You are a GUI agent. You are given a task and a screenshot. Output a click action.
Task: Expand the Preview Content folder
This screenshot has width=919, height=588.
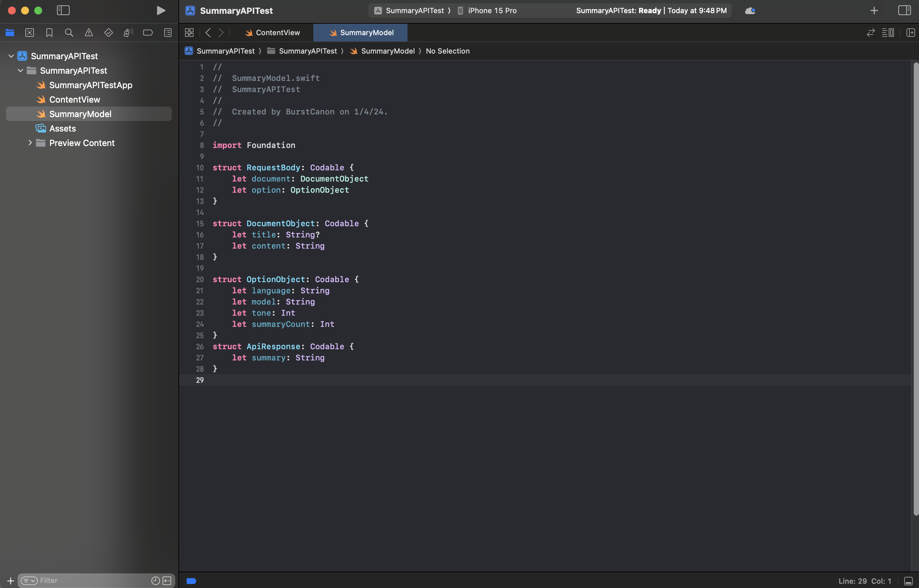[x=30, y=143]
